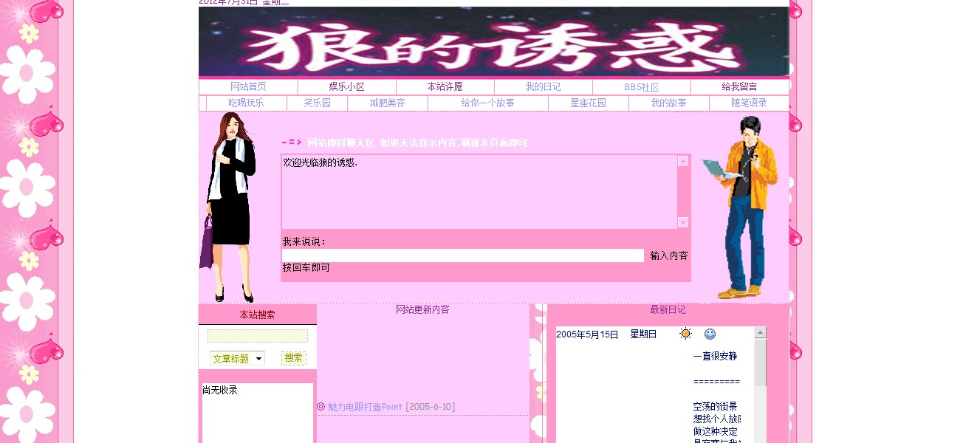
Task: Click the diary scrollbar thumb
Action: coord(761,363)
